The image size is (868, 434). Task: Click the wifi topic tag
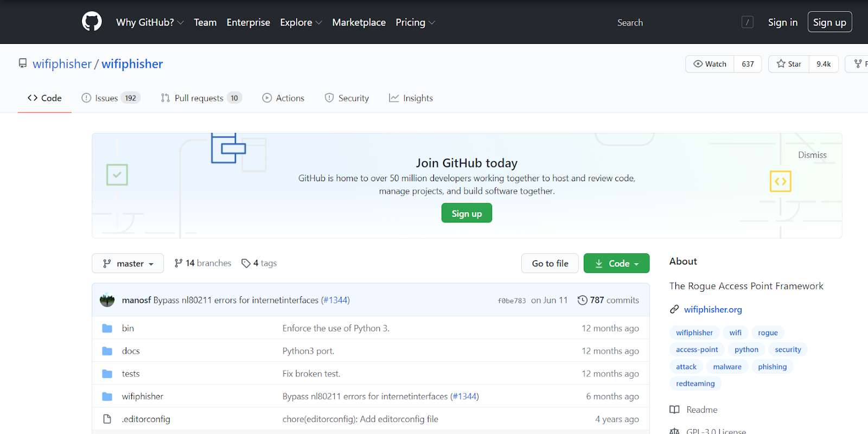(736, 333)
